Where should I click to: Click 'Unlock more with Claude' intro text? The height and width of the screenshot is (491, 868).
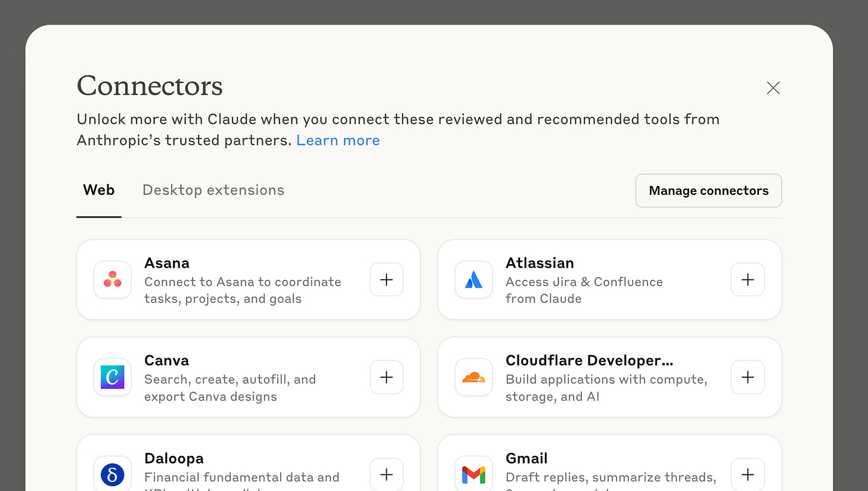coord(398,130)
